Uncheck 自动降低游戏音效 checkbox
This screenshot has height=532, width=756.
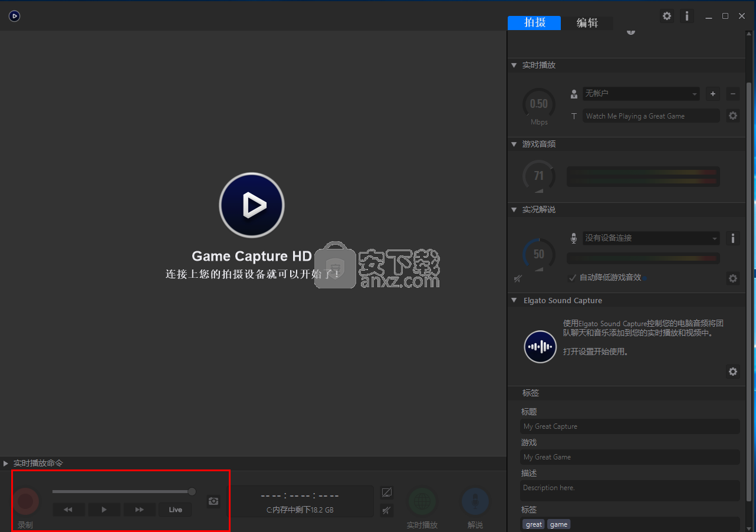[x=572, y=278]
